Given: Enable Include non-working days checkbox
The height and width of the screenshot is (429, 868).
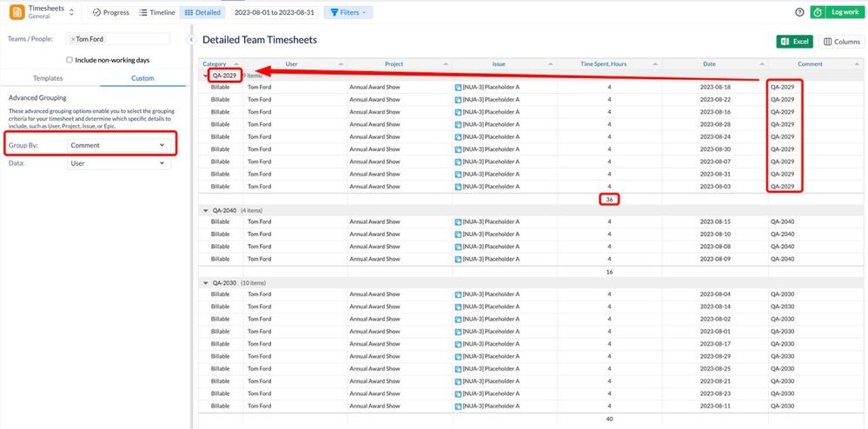Looking at the screenshot, I should [x=70, y=60].
